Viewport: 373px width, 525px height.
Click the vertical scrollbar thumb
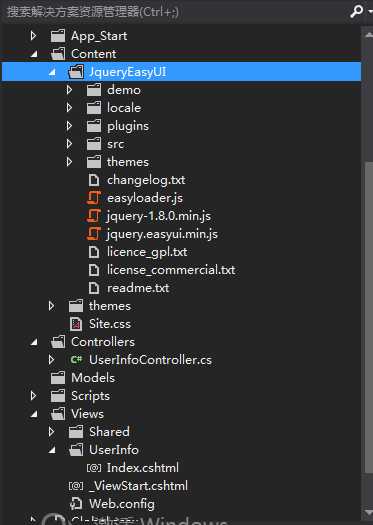pos(368,335)
